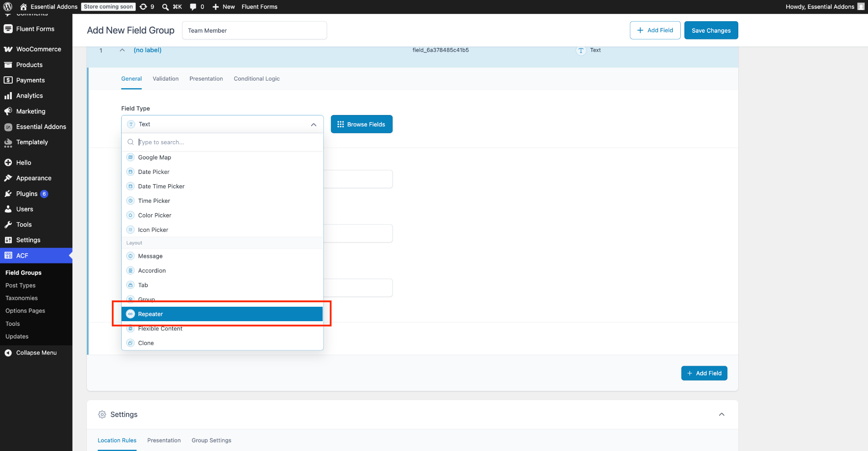868x451 pixels.
Task: Click the Marketing megaphone icon
Action: point(8,111)
